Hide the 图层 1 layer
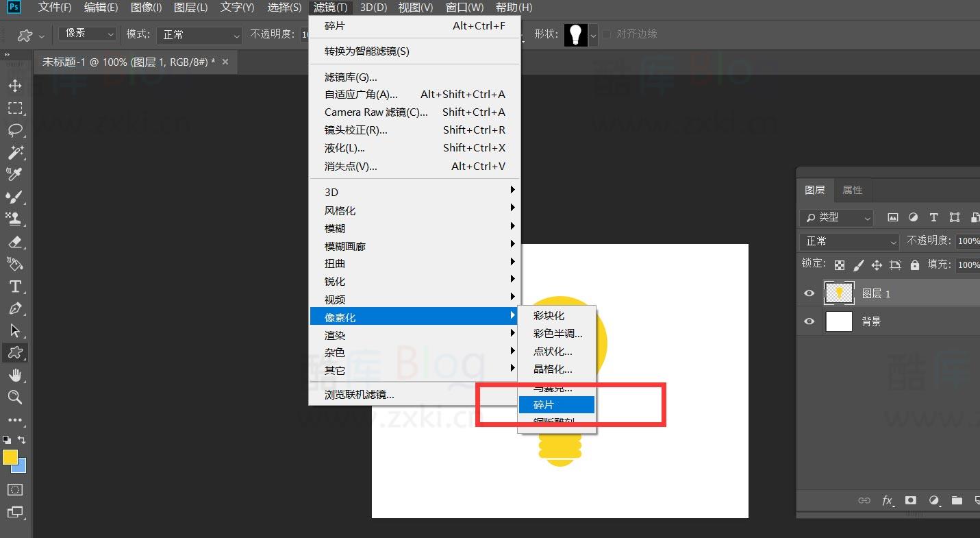Screen dimensions: 980x538 tap(809, 293)
